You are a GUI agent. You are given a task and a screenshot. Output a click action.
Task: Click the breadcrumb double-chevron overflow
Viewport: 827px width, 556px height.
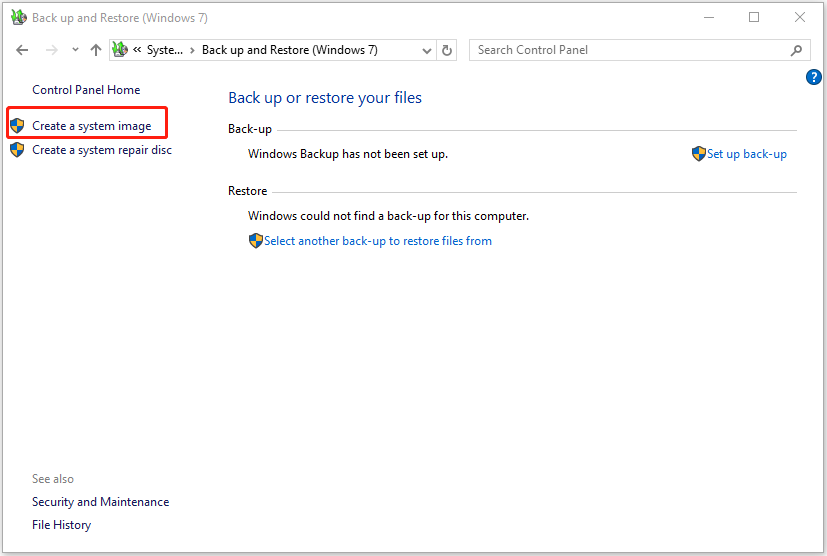(x=137, y=50)
